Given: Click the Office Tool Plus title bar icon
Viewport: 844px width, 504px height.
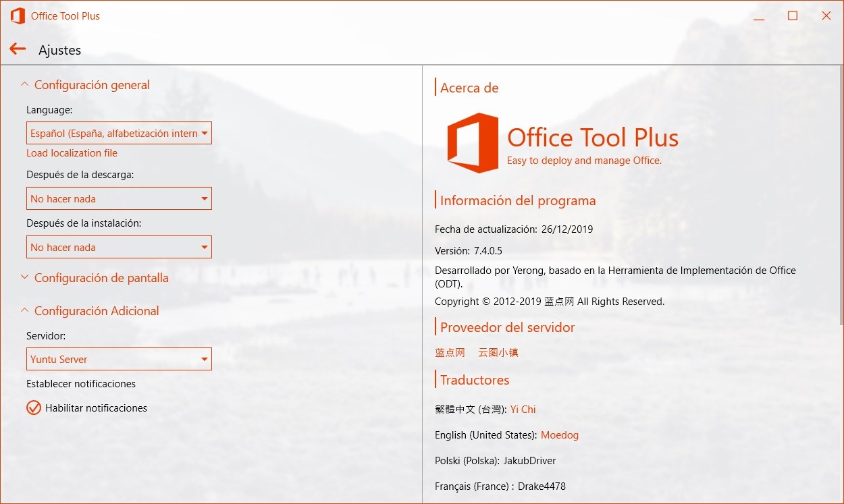Looking at the screenshot, I should [17, 16].
